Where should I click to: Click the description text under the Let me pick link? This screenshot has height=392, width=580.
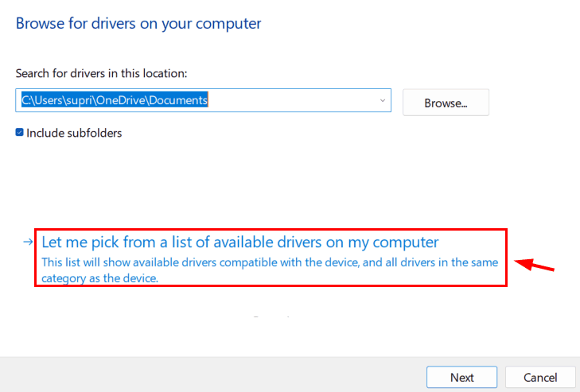click(x=270, y=262)
